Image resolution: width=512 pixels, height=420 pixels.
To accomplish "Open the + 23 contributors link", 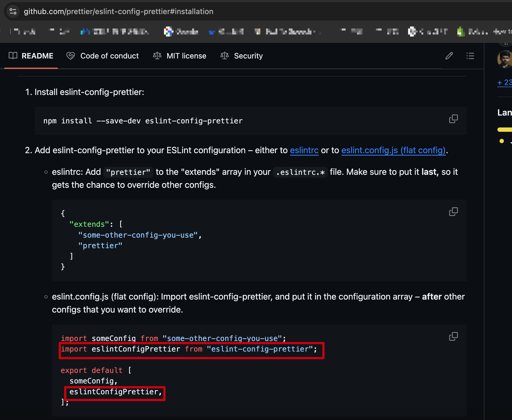I will tap(505, 83).
